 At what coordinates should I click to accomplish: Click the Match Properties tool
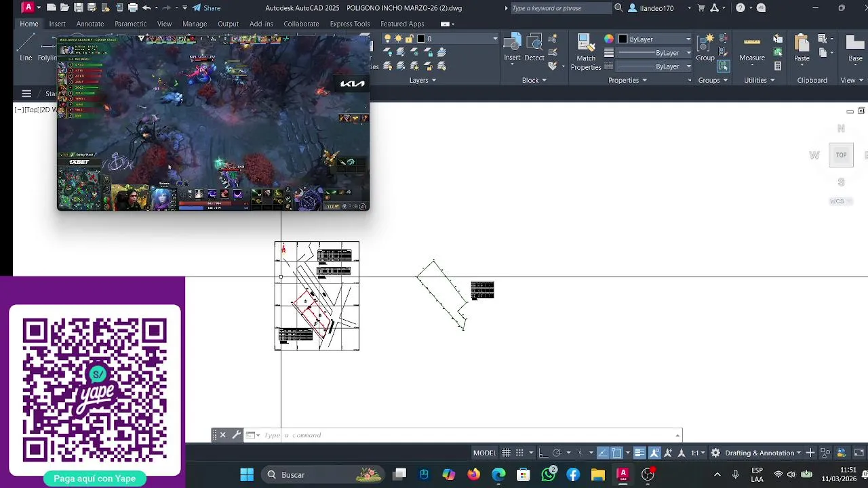coord(586,52)
